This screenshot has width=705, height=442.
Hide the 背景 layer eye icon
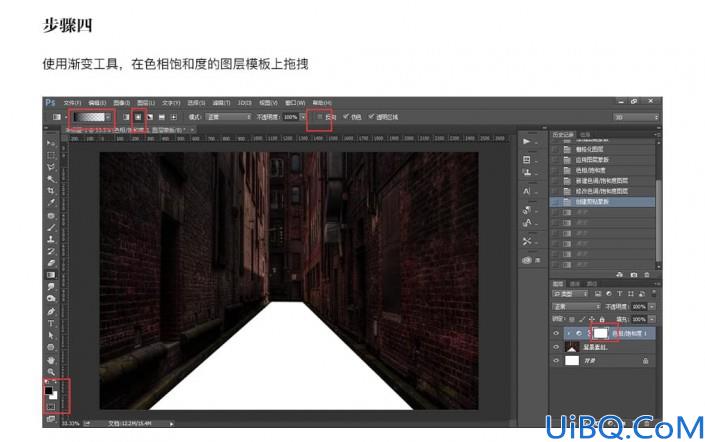click(556, 361)
